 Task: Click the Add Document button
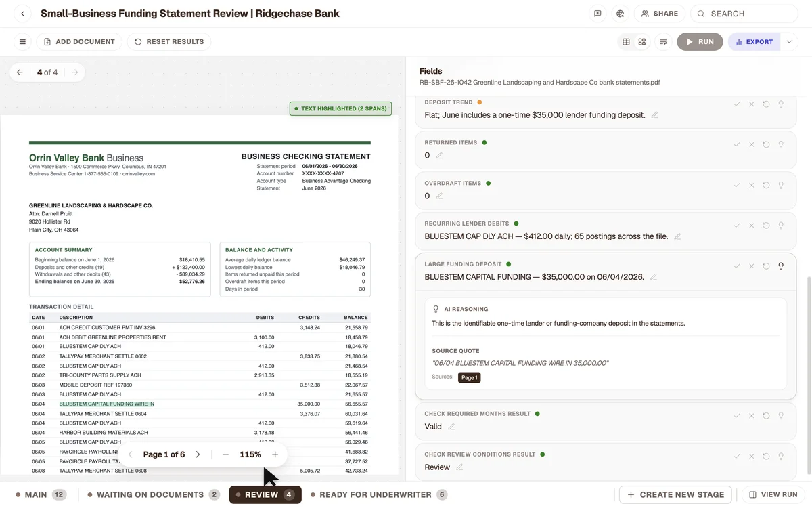pyautogui.click(x=79, y=42)
